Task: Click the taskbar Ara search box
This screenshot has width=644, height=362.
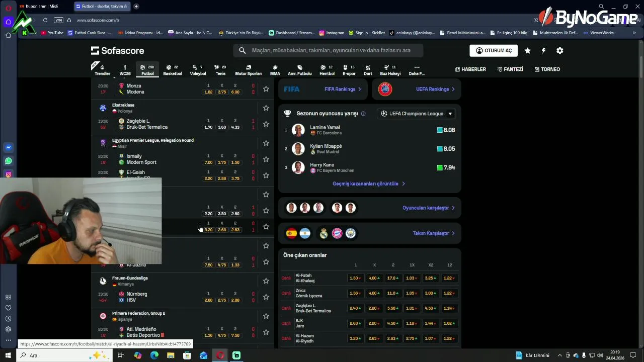Action: (x=65, y=355)
